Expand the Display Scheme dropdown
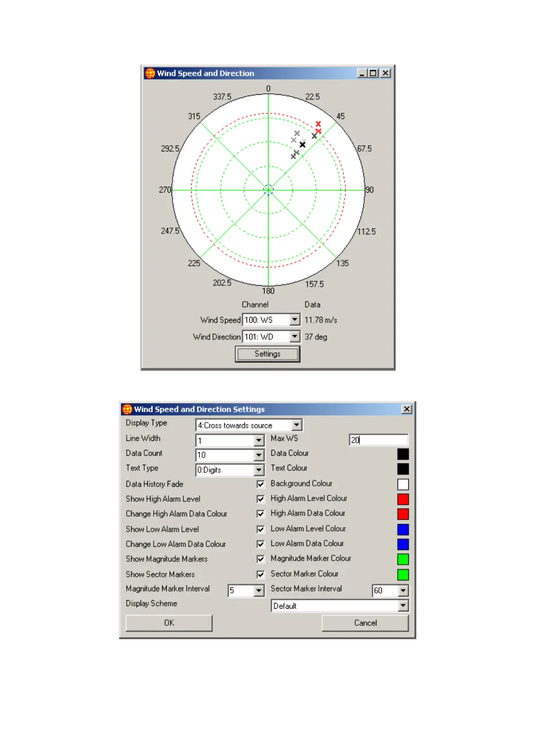Image resolution: width=535 pixels, height=756 pixels. 403,606
